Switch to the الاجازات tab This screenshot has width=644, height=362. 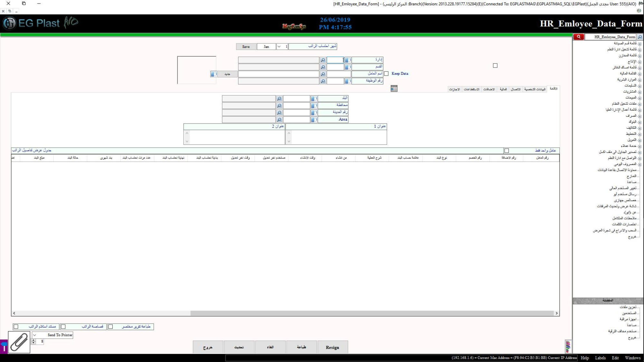click(x=454, y=89)
